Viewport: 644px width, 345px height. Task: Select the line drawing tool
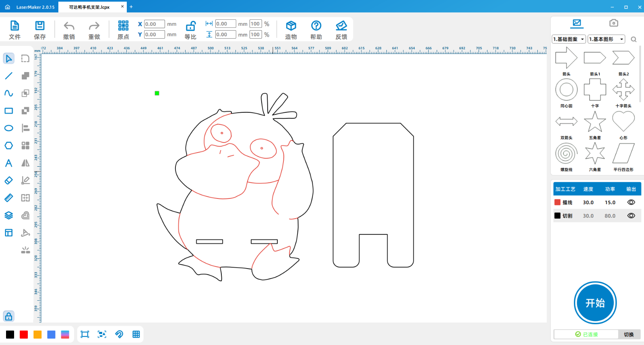click(x=8, y=76)
